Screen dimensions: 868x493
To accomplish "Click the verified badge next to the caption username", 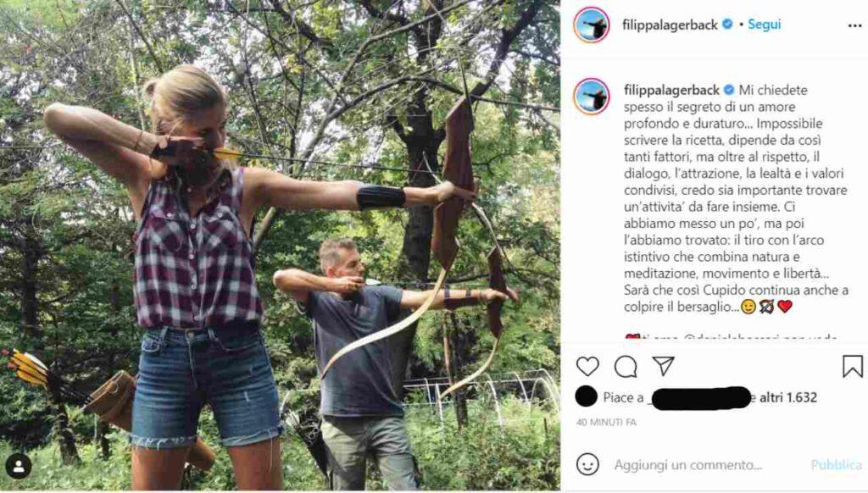I will pyautogui.click(x=726, y=90).
